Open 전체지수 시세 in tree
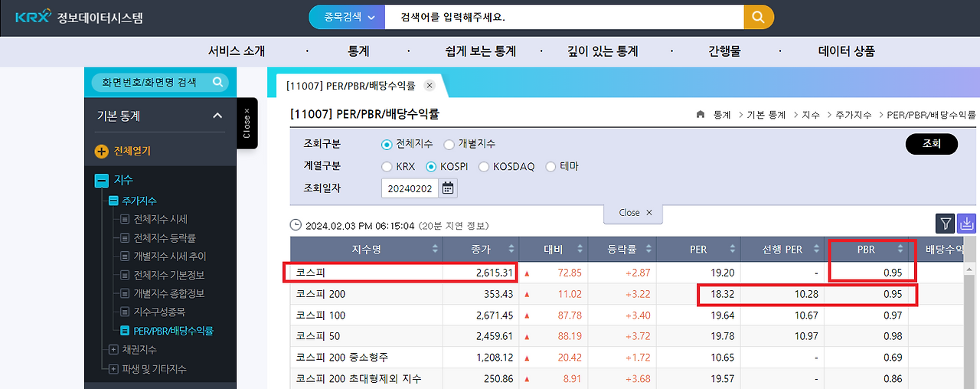The height and width of the screenshot is (389, 980). point(160,219)
